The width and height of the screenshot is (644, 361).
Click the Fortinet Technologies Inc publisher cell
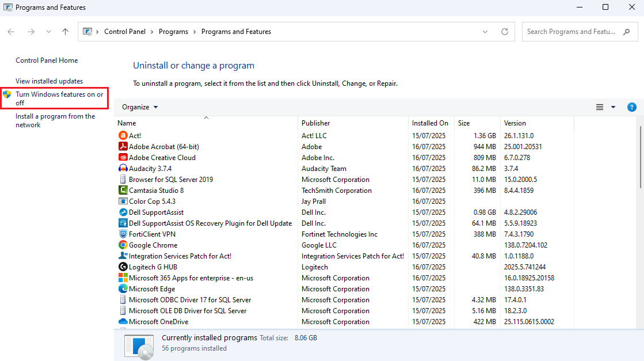(339, 234)
